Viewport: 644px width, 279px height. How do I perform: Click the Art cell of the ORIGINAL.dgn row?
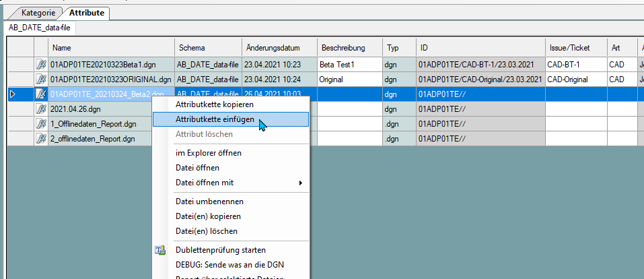pos(622,80)
